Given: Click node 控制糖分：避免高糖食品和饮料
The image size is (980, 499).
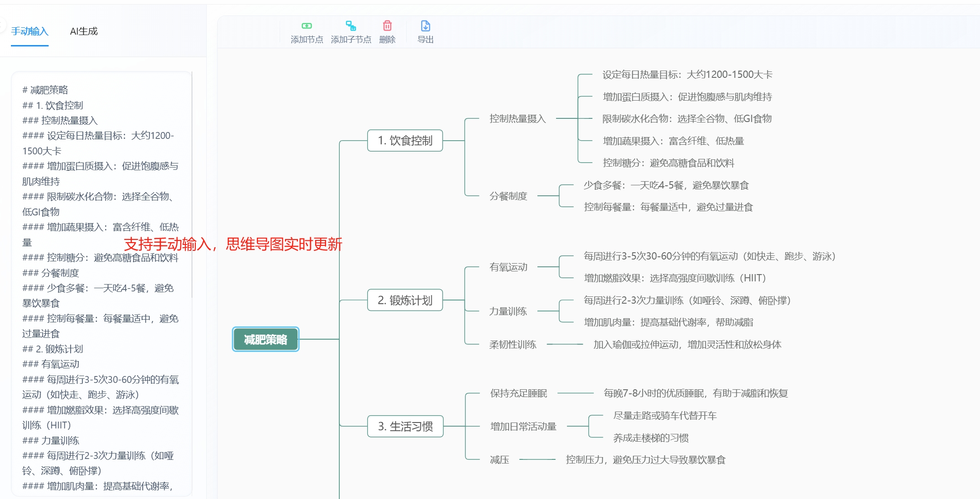Looking at the screenshot, I should tap(669, 163).
